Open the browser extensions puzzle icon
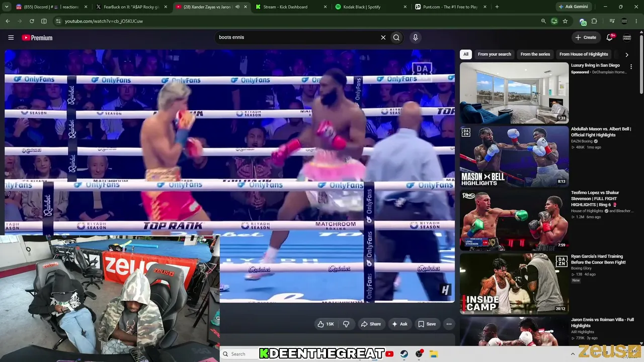 coord(594,21)
